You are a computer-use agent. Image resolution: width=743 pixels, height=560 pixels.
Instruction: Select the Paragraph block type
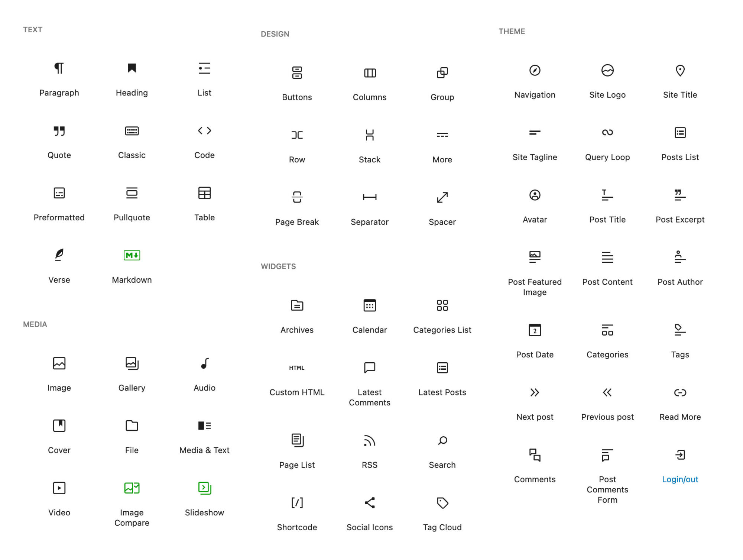tap(59, 77)
